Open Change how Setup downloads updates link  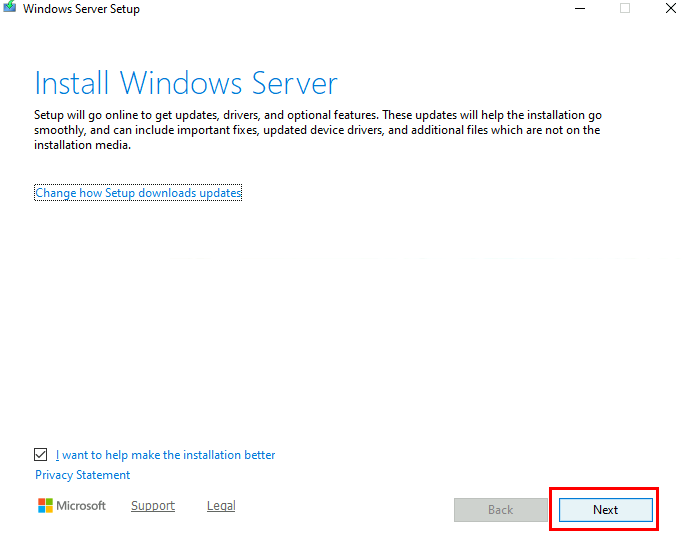click(x=138, y=193)
